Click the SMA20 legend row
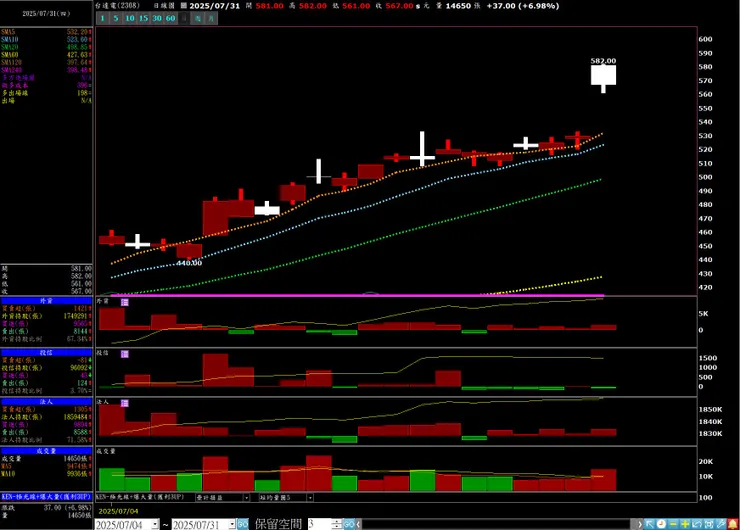Screen dimensions: 740x530 pos(46,47)
